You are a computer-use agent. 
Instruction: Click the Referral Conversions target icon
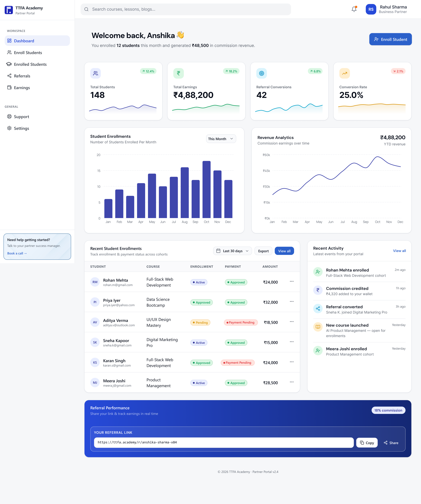pyautogui.click(x=262, y=73)
